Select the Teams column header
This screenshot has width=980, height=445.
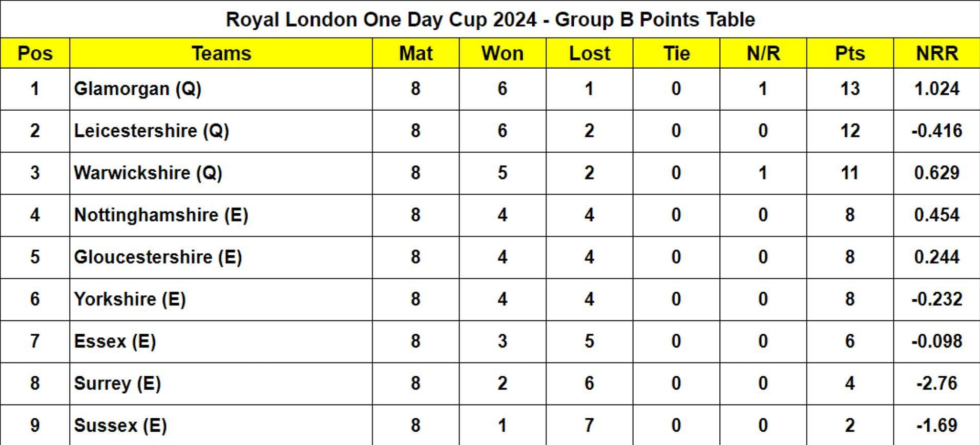221,53
